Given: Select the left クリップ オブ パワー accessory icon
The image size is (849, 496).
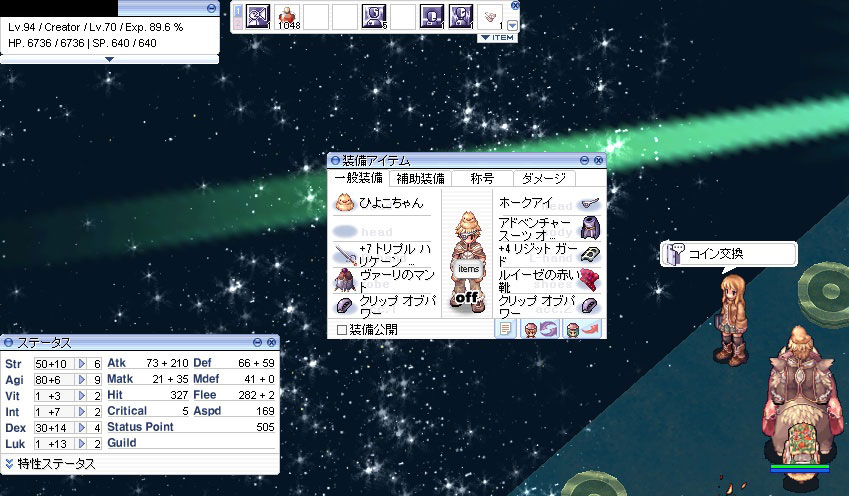Looking at the screenshot, I should tap(345, 305).
